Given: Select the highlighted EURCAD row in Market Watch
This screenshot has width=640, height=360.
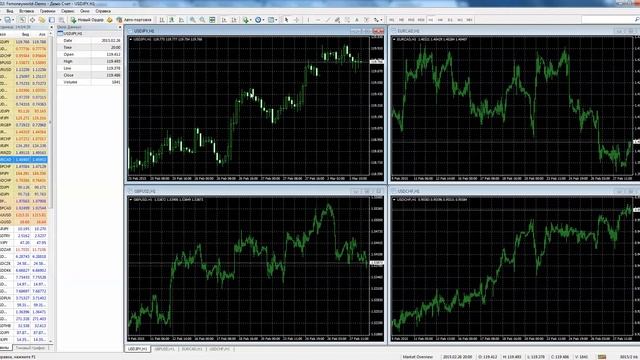Looking at the screenshot, I should pos(24,160).
